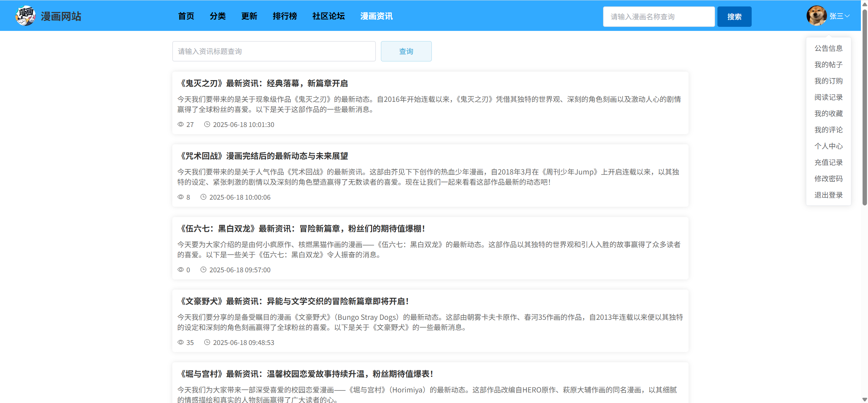The image size is (868, 403).
Task: Focus the 请输入资讯标题查询 input field
Action: pyautogui.click(x=274, y=51)
